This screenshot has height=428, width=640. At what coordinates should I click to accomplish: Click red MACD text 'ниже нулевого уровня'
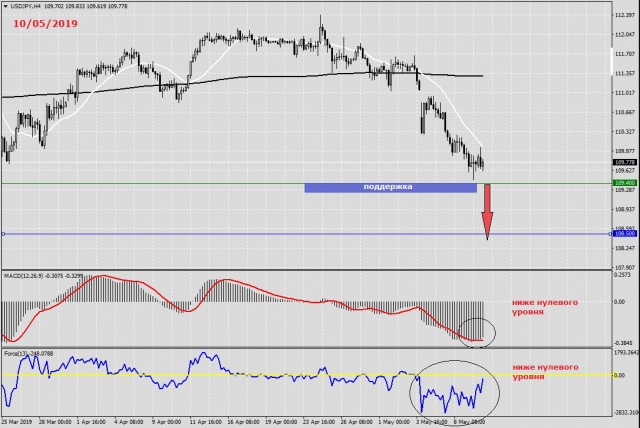click(542, 307)
